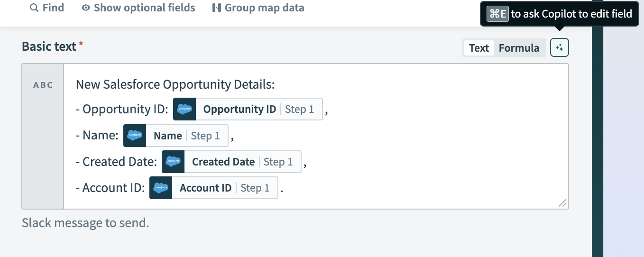Select the Account ID Step 1 datapill
The image size is (644, 257).
[224, 188]
